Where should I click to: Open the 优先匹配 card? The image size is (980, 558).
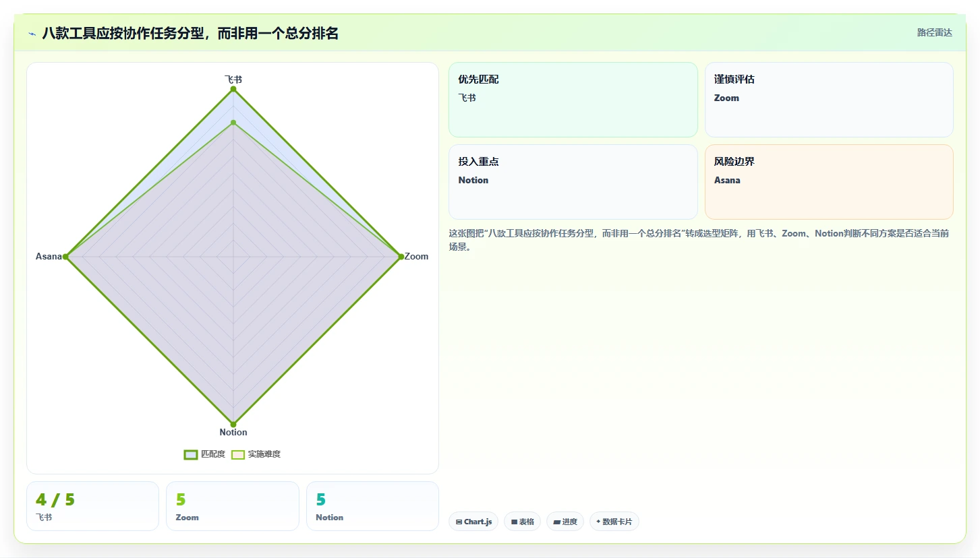pyautogui.click(x=573, y=100)
